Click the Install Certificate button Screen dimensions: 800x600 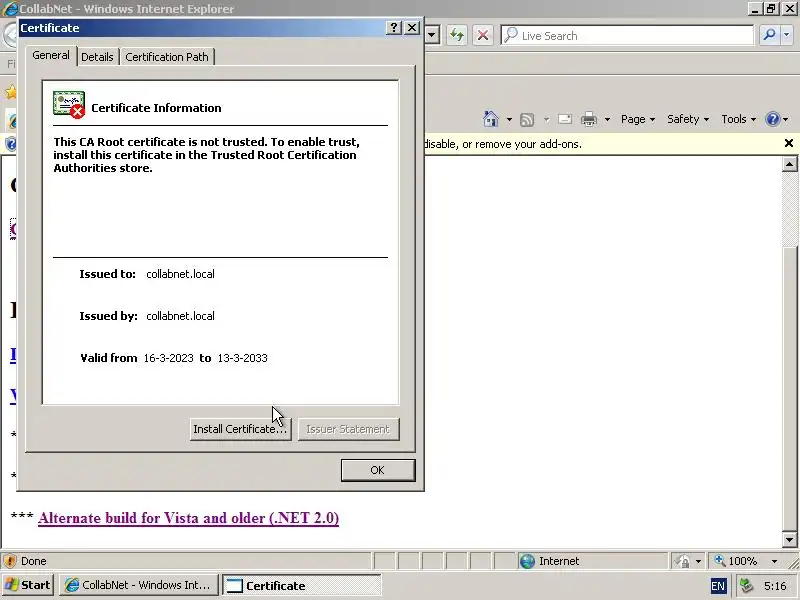(240, 429)
